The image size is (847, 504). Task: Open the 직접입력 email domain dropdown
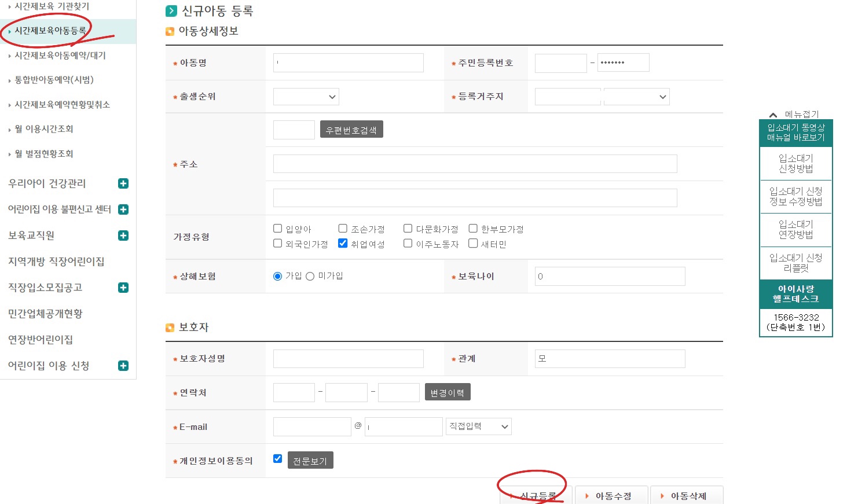pos(478,426)
